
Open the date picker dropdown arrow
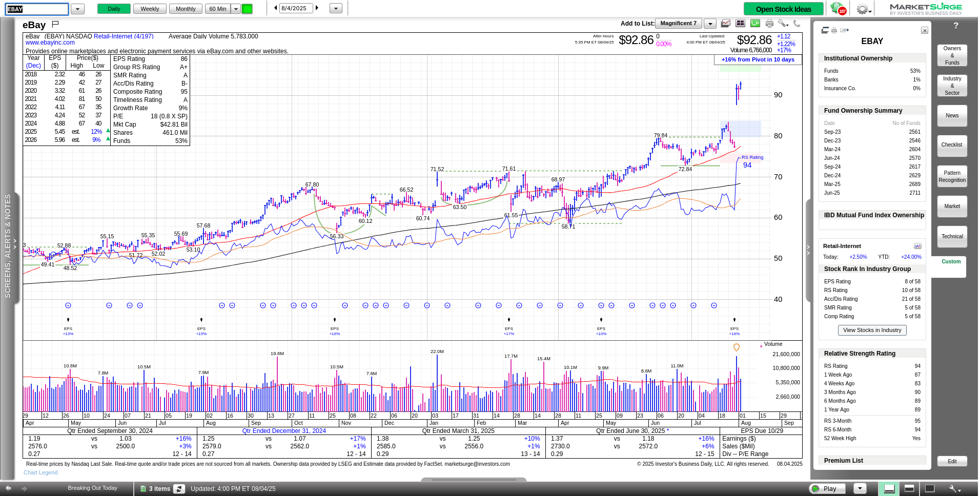[x=336, y=9]
